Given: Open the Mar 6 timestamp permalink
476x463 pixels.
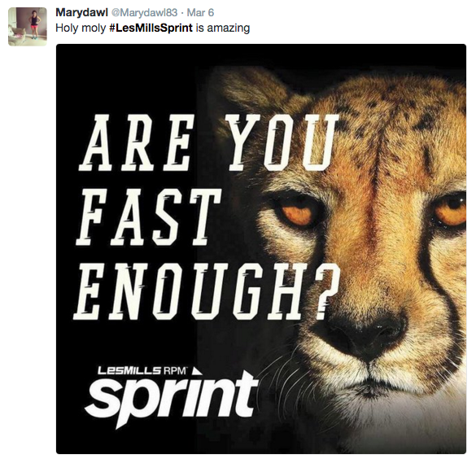Looking at the screenshot, I should pos(200,13).
